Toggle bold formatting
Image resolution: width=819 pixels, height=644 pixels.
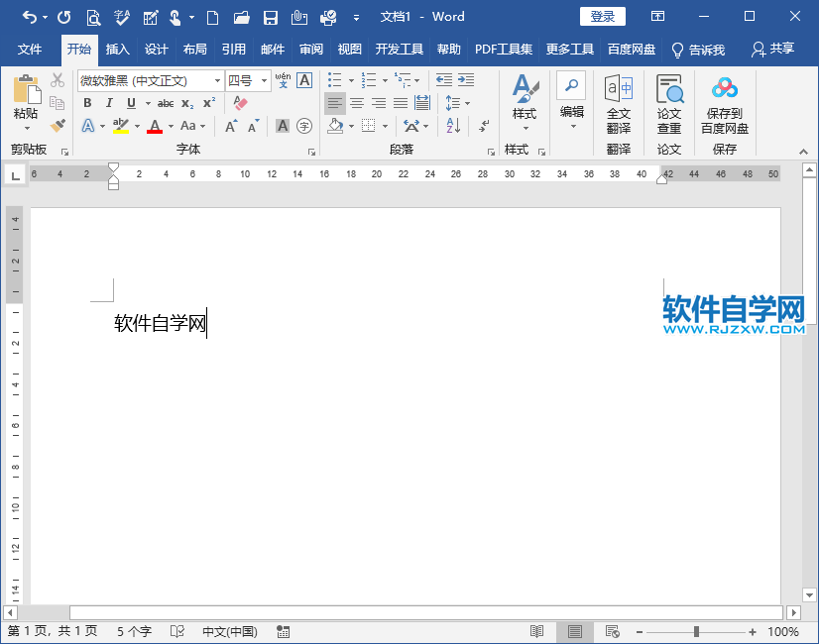click(x=87, y=103)
